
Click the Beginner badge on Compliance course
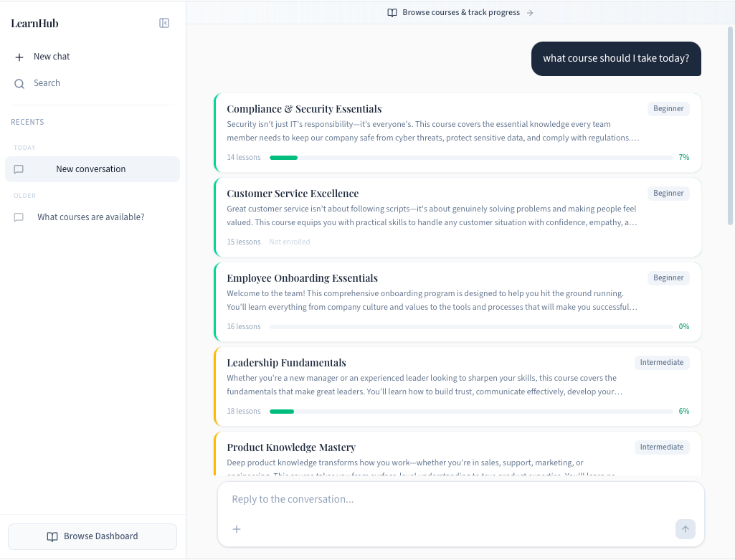[668, 108]
